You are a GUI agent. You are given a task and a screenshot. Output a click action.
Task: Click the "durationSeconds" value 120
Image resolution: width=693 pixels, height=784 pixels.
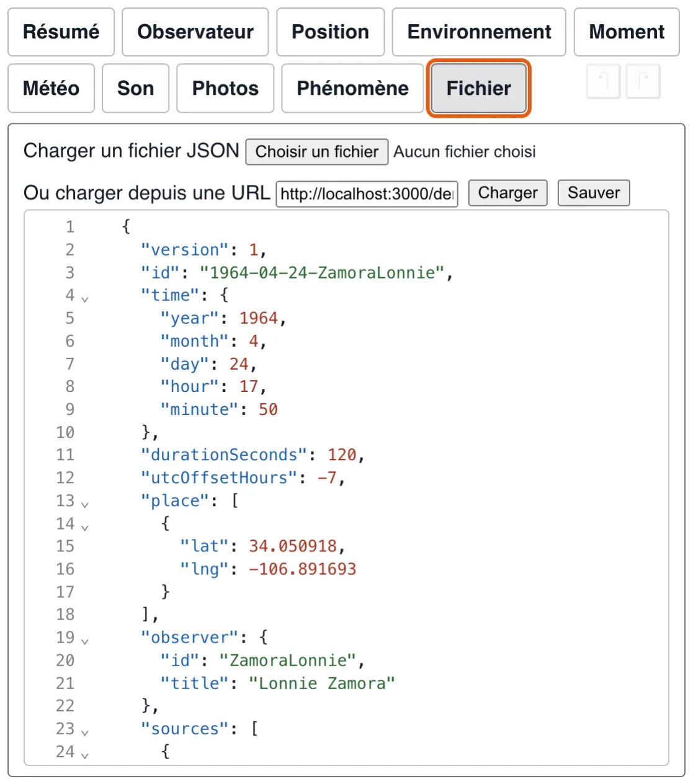tap(342, 455)
